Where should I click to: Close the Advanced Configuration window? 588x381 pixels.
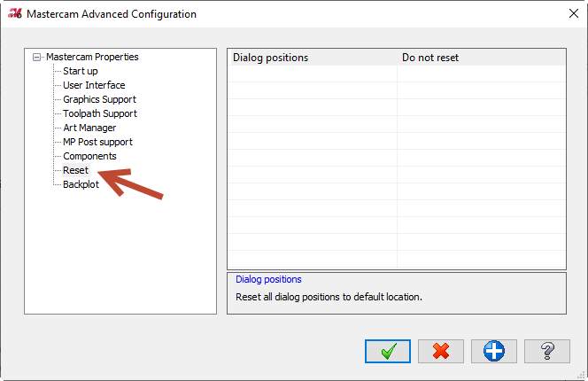[x=573, y=14]
